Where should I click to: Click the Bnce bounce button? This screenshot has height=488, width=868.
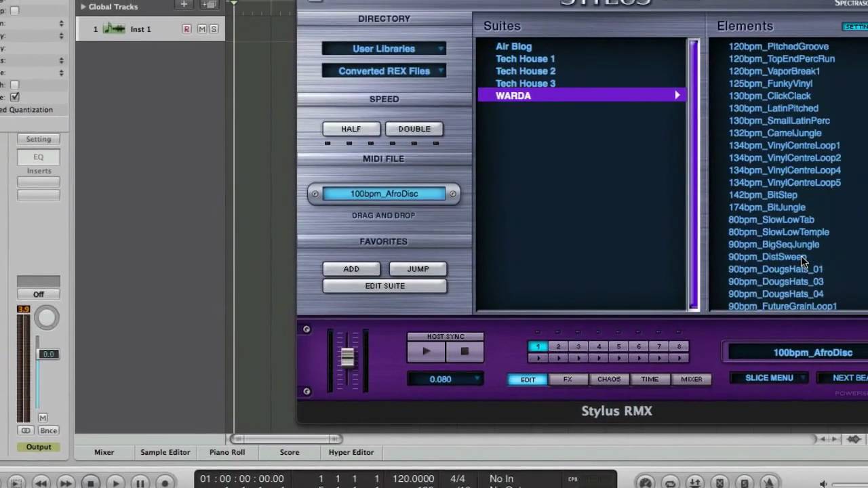[x=48, y=430]
